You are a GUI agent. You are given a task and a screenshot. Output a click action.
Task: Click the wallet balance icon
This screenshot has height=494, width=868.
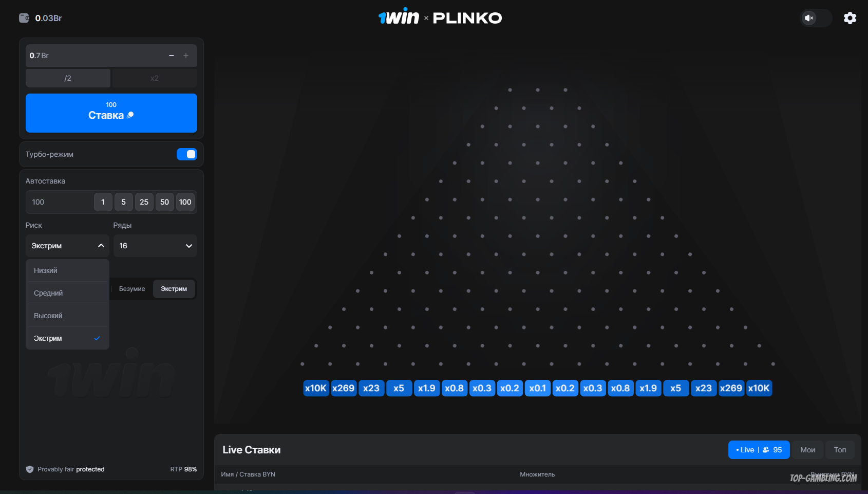24,18
